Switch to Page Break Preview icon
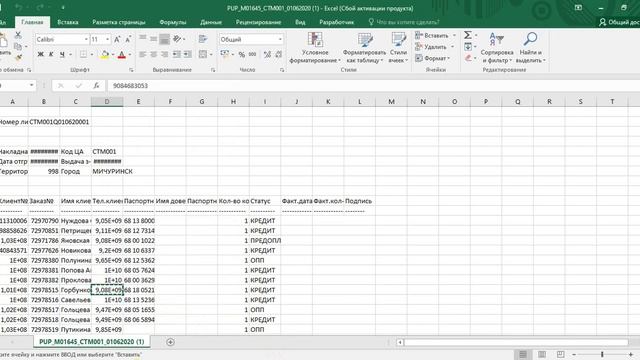The image size is (640, 360). (560, 354)
